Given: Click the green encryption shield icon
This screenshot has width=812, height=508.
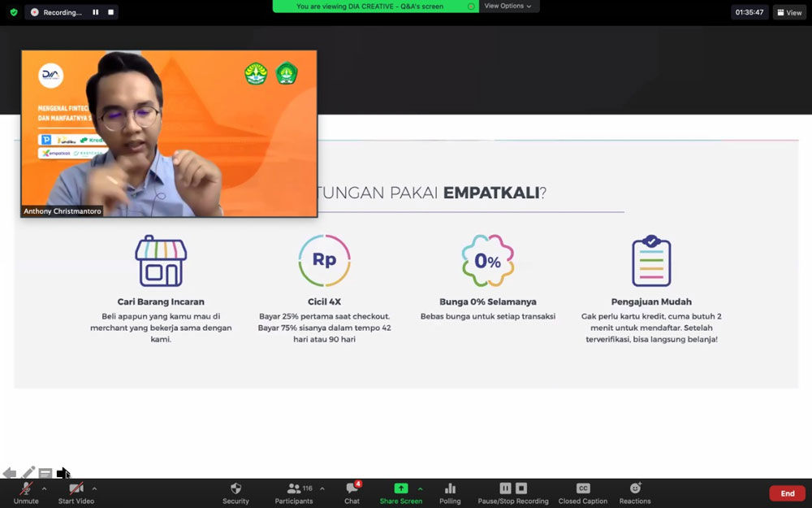Looking at the screenshot, I should (14, 12).
